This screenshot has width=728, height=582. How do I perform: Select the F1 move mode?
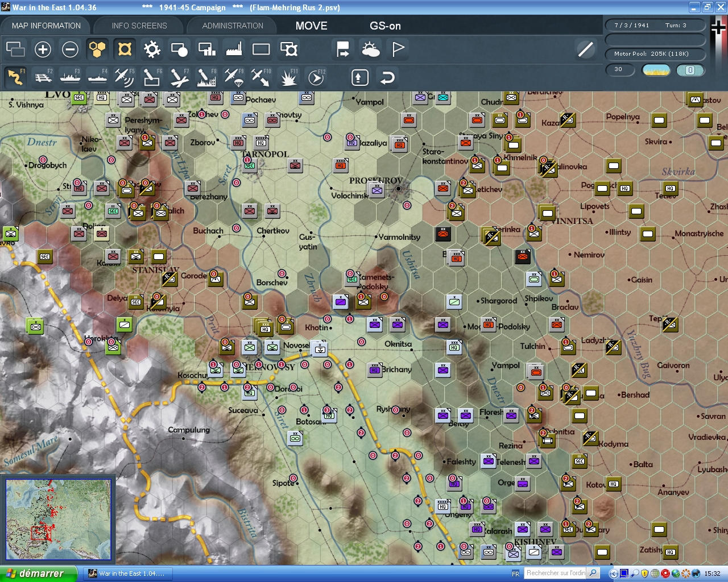(15, 77)
